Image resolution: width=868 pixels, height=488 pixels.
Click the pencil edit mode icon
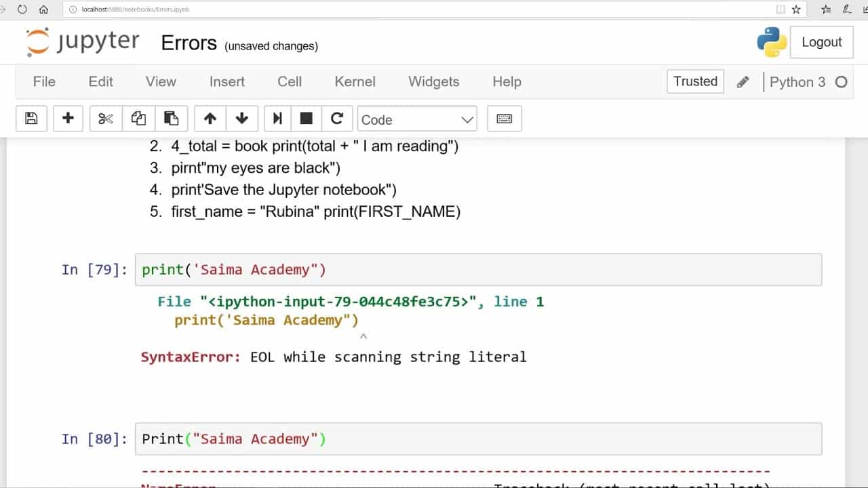pyautogui.click(x=743, y=82)
